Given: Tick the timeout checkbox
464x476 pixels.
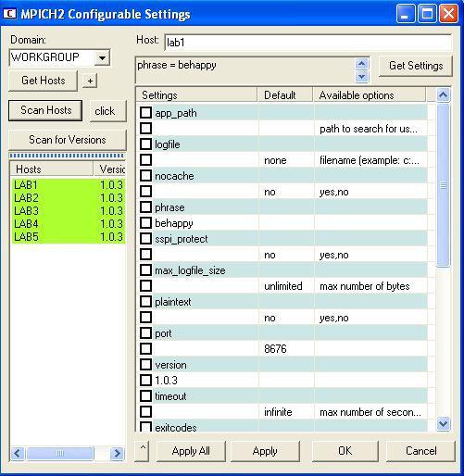Looking at the screenshot, I should click(145, 395).
